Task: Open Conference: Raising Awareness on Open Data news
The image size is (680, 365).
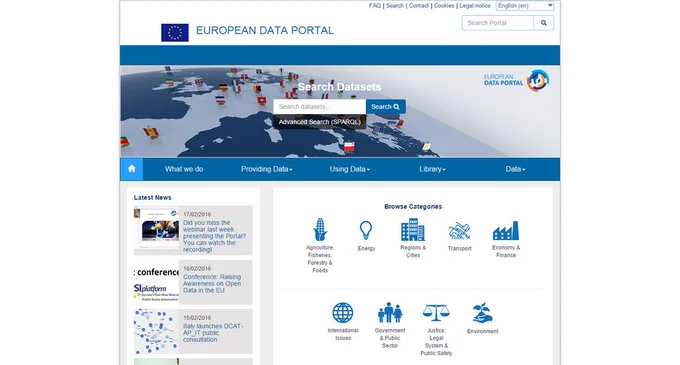Action: (x=212, y=284)
